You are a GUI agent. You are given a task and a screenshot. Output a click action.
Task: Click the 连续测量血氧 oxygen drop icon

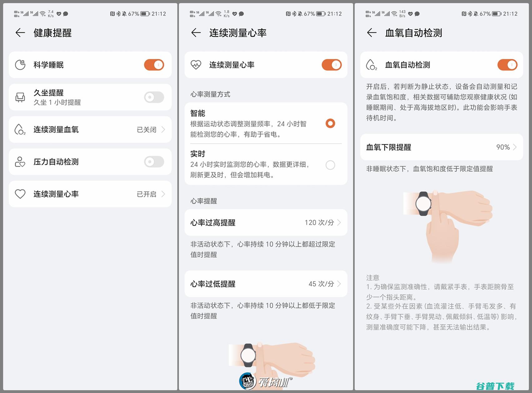tap(20, 129)
